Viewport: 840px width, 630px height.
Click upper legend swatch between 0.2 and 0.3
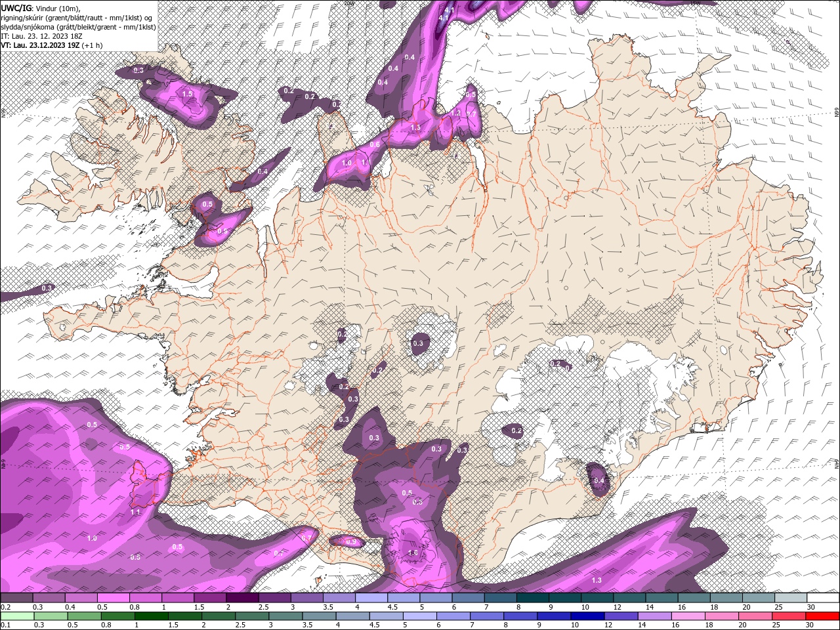pyautogui.click(x=16, y=598)
